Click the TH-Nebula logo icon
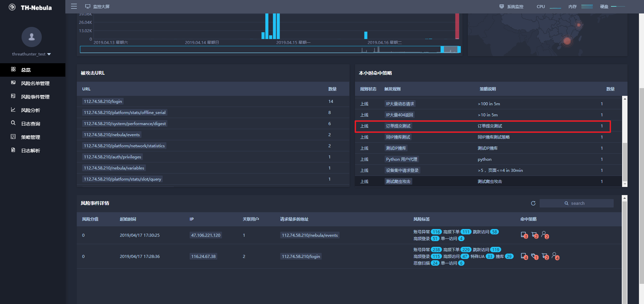Screen dimensions: 644x304 pos(12,7)
